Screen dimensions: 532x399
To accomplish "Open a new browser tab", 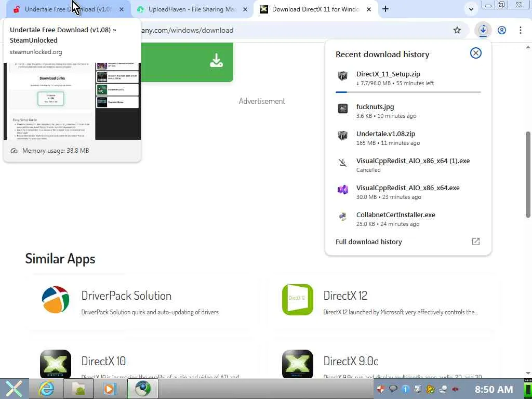I will (x=385, y=9).
